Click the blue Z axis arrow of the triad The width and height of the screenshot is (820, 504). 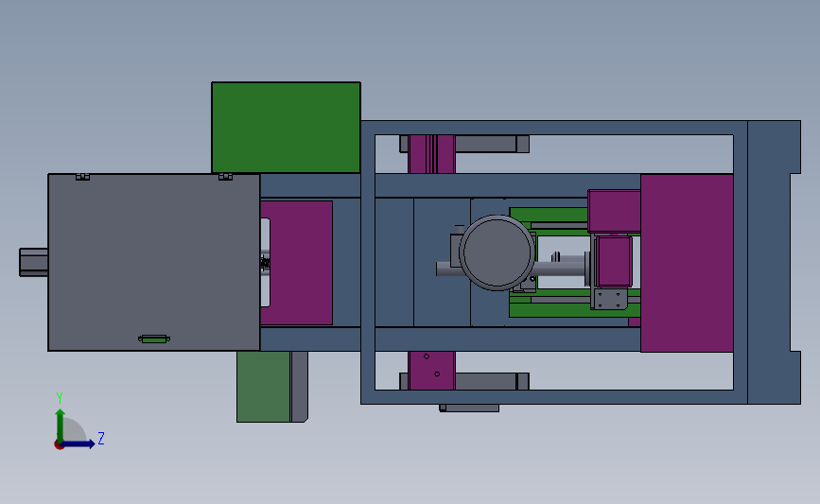click(x=79, y=443)
